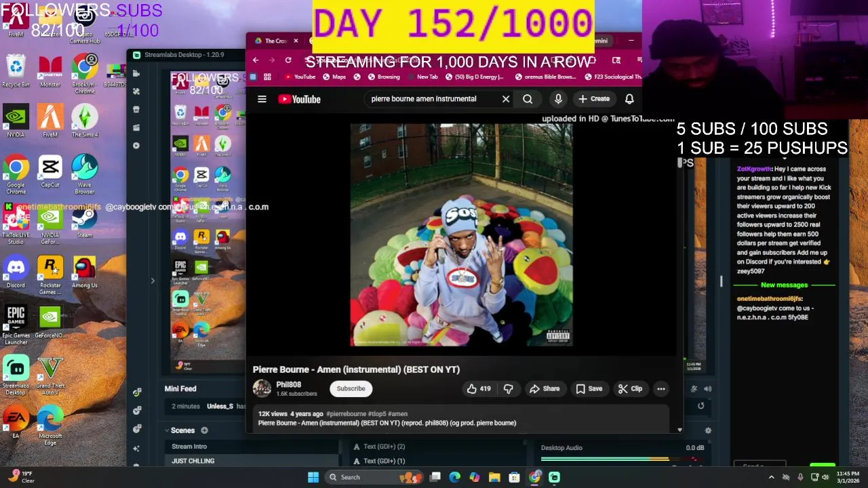This screenshot has width=868, height=488.
Task: Click the YouTube video player artwork
Action: pos(461,235)
